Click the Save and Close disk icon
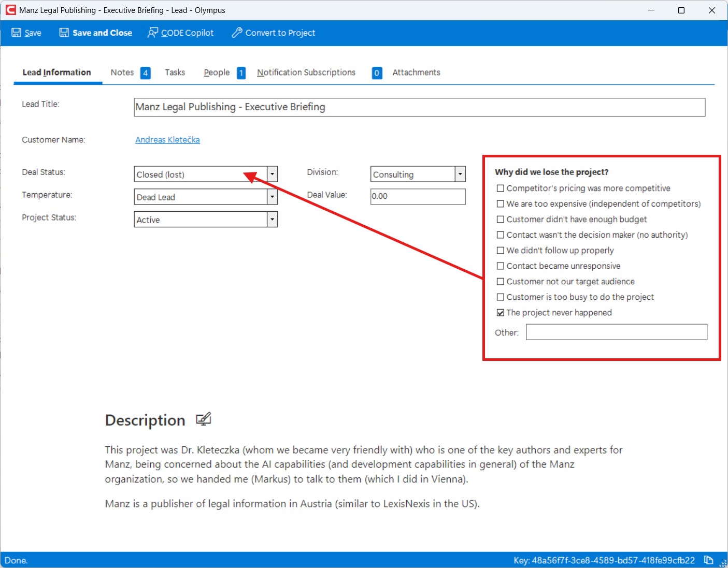Image resolution: width=728 pixels, height=568 pixels. click(x=64, y=33)
